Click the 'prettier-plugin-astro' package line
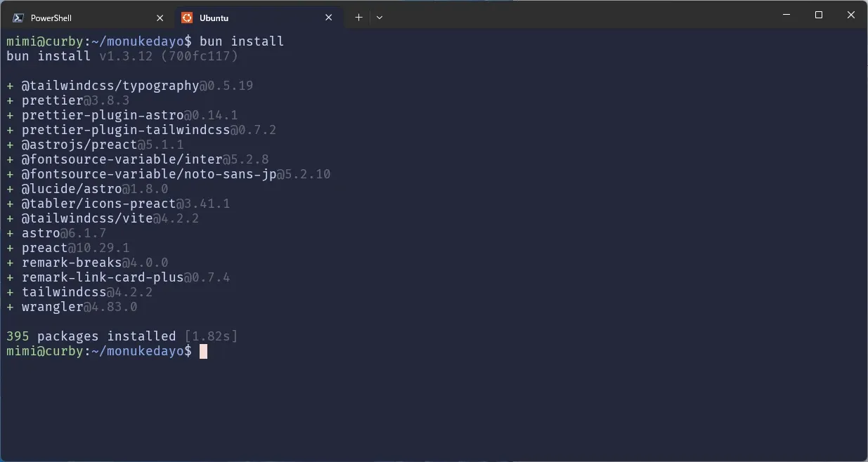Screen dimensions: 868x462 [x=122, y=115]
